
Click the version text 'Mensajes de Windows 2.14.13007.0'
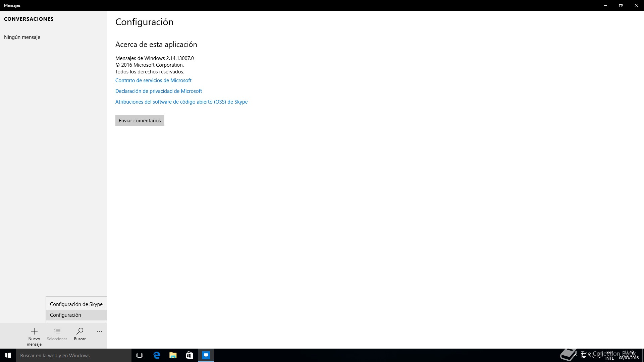(x=155, y=58)
